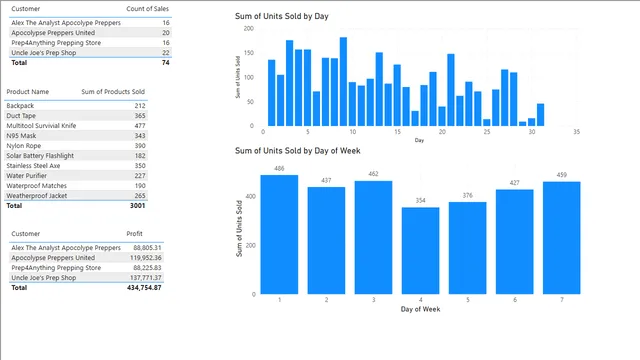Click the profit value 137,771.37
This screenshot has width=640, height=360.
(x=146, y=278)
